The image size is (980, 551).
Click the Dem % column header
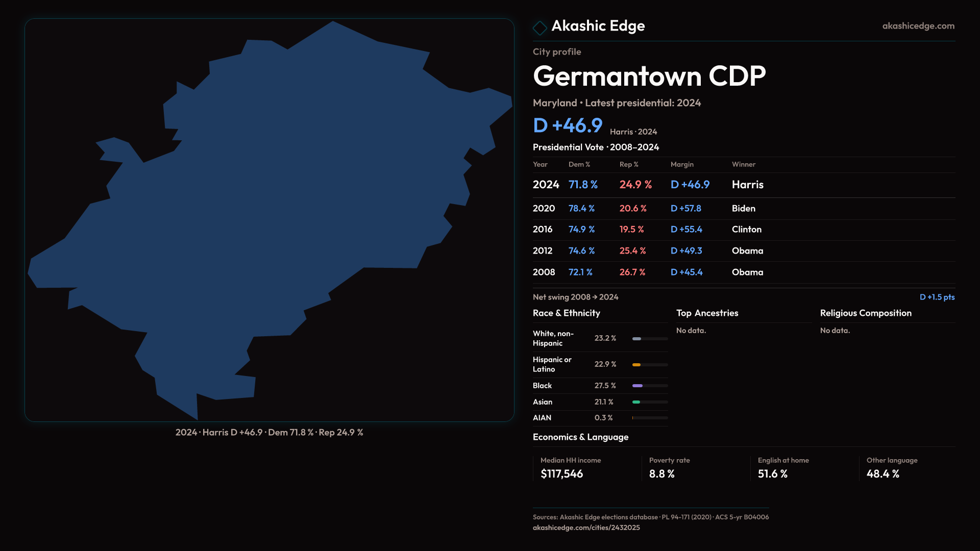click(x=579, y=164)
